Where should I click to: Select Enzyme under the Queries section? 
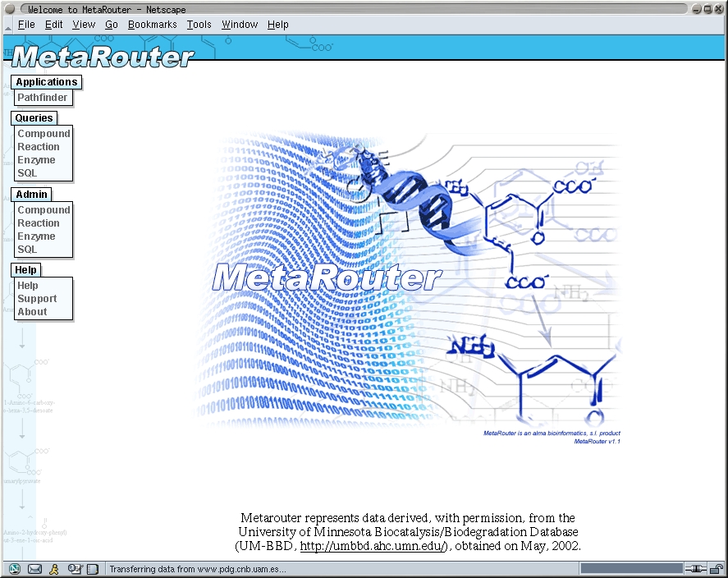point(36,160)
